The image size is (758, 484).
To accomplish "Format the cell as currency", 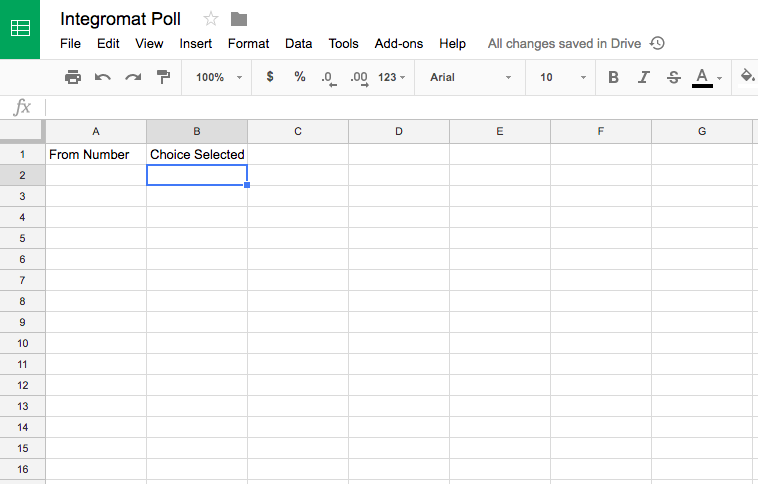I will 270,77.
